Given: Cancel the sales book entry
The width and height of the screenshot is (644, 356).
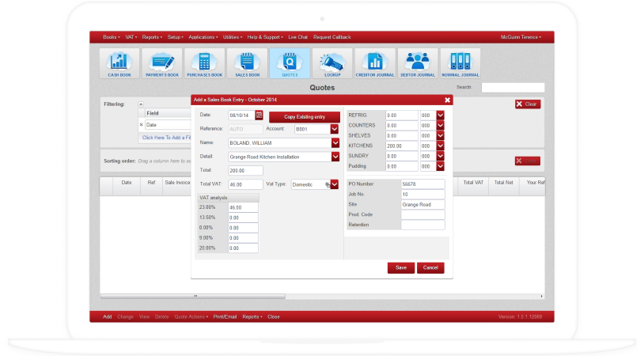Looking at the screenshot, I should 430,267.
